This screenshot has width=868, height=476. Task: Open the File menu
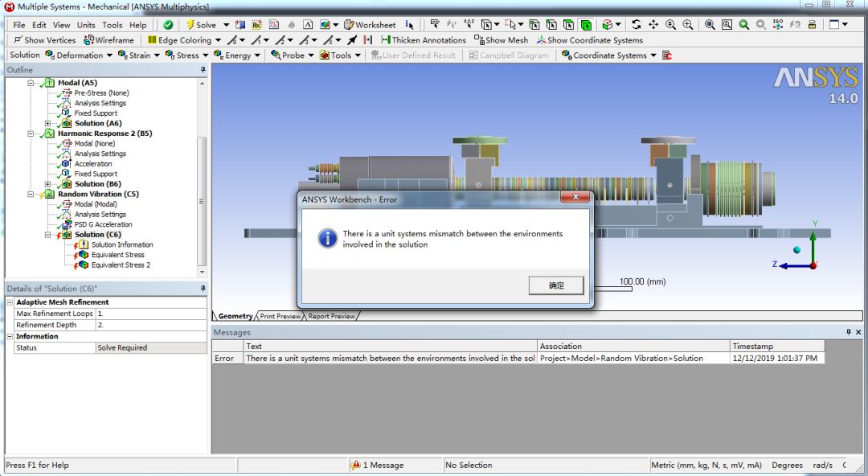(x=18, y=25)
